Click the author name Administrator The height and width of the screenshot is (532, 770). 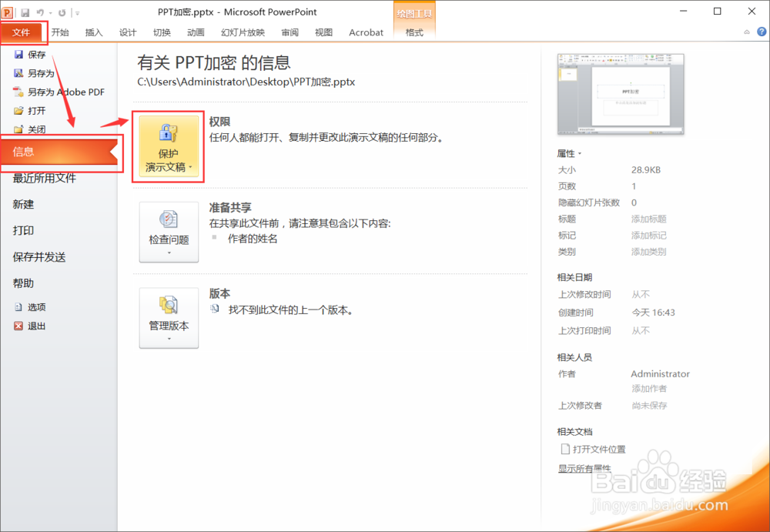(661, 374)
